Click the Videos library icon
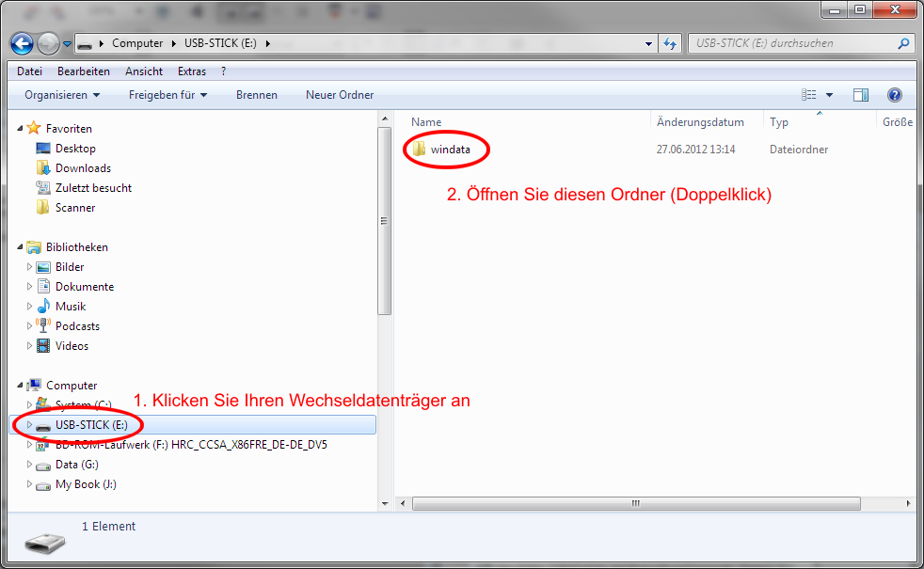The height and width of the screenshot is (569, 924). 43,346
